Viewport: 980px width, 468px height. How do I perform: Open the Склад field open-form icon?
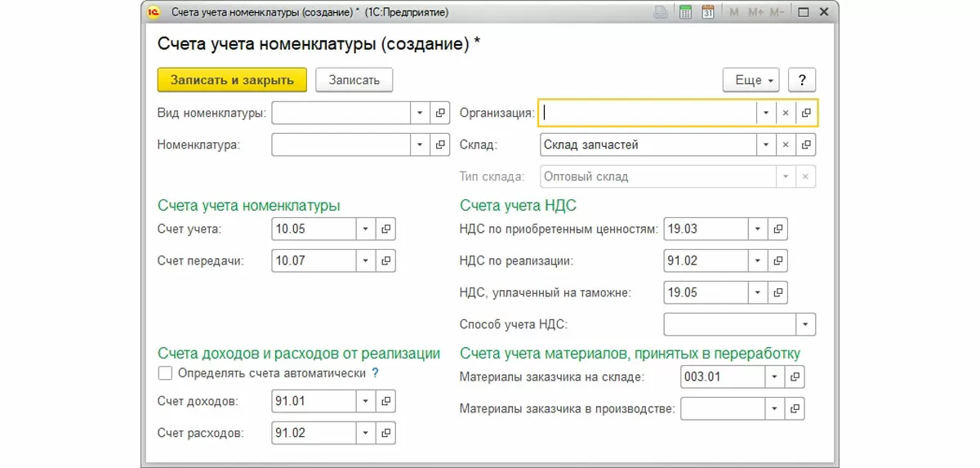coord(805,145)
